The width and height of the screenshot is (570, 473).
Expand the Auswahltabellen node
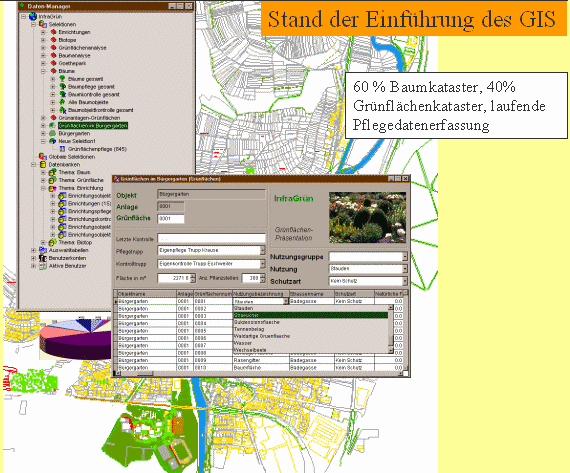[33, 250]
